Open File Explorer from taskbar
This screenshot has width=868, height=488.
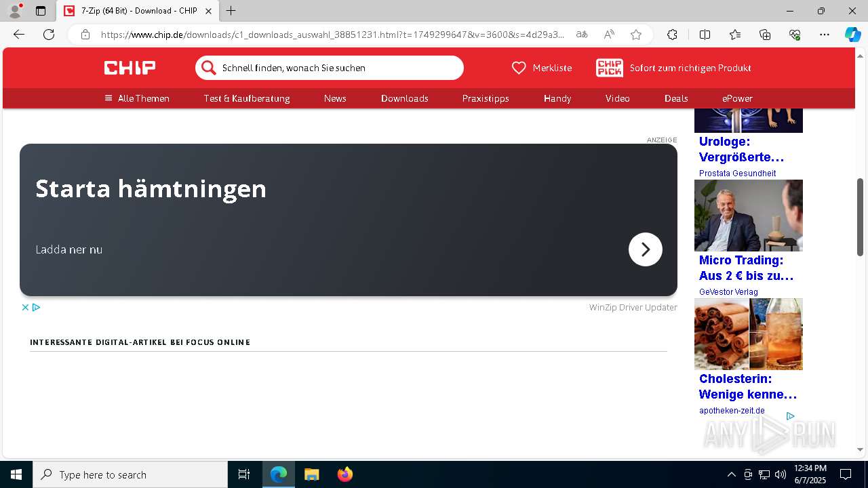point(311,474)
